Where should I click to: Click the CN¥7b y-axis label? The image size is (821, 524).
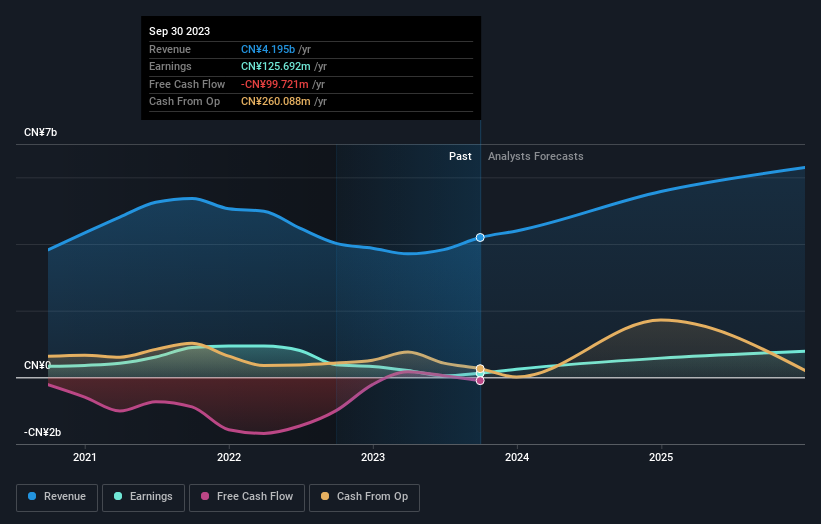(40, 132)
